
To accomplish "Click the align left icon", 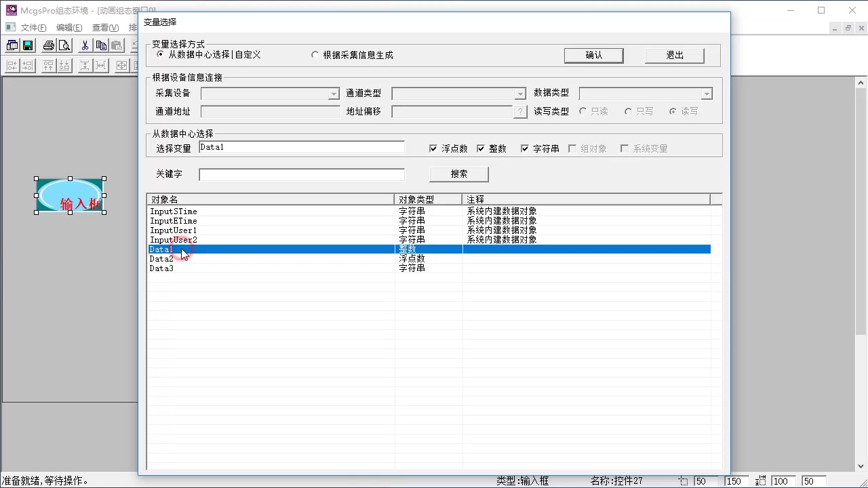I will pos(12,65).
